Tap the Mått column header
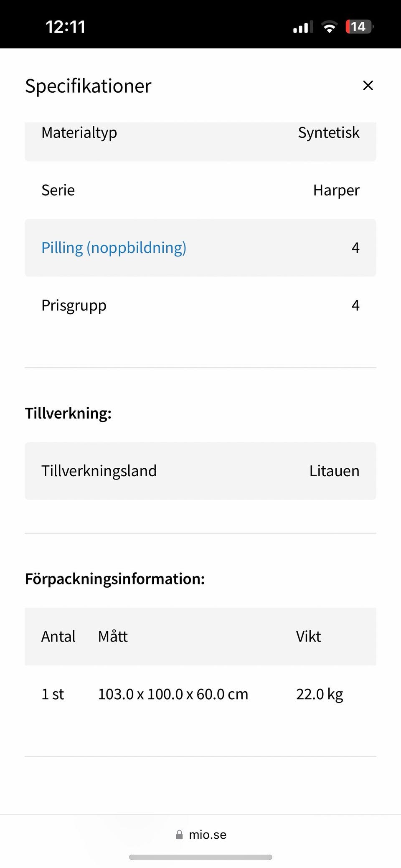 [x=113, y=637]
